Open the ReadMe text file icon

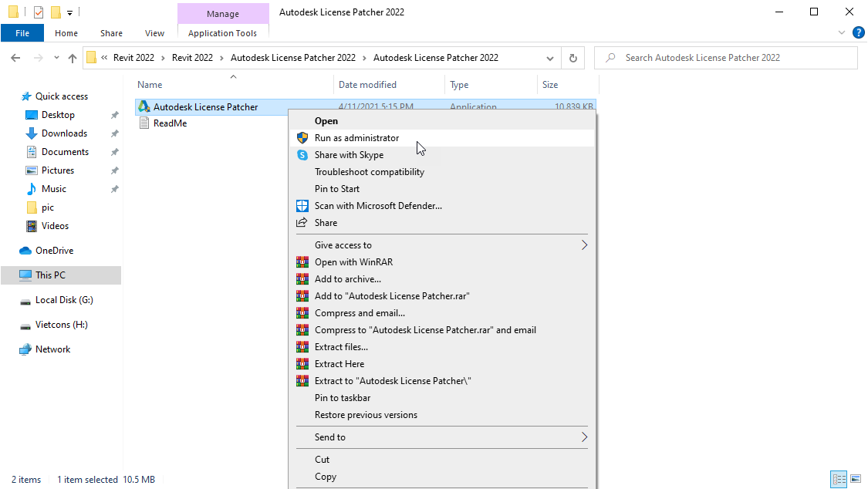click(x=144, y=123)
